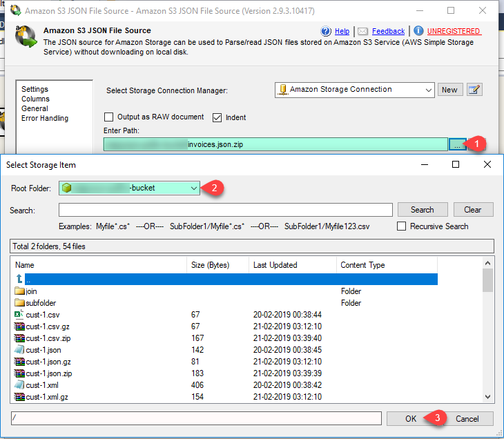Close the Select Storage Item dialog
Viewport: 504px width, 439px height.
click(x=487, y=164)
